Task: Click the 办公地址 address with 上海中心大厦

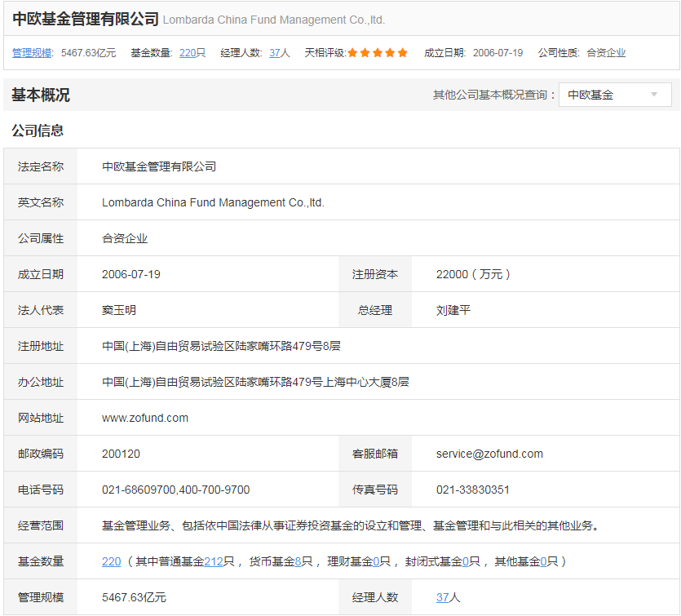Action: (255, 383)
